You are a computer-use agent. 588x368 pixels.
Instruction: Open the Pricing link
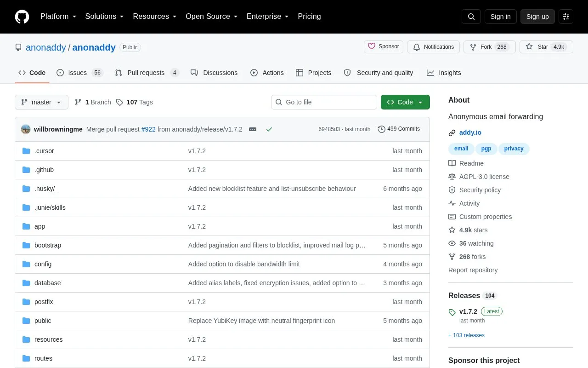[x=309, y=17]
